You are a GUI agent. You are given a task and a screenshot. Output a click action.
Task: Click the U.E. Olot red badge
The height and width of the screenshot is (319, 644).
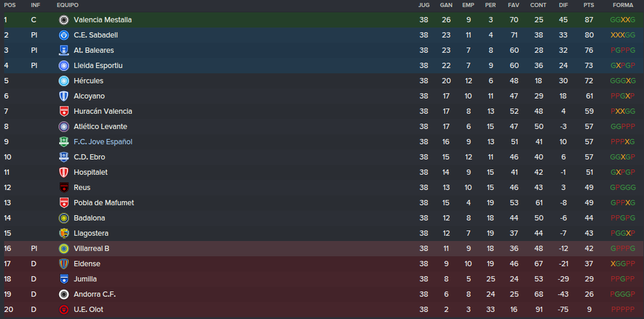click(64, 310)
